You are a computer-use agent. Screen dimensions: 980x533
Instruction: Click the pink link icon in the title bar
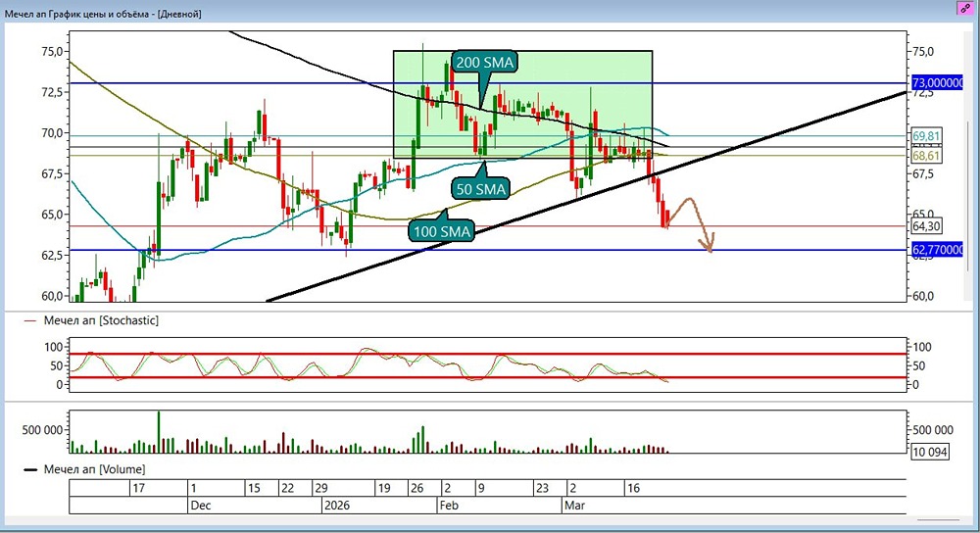tap(965, 8)
